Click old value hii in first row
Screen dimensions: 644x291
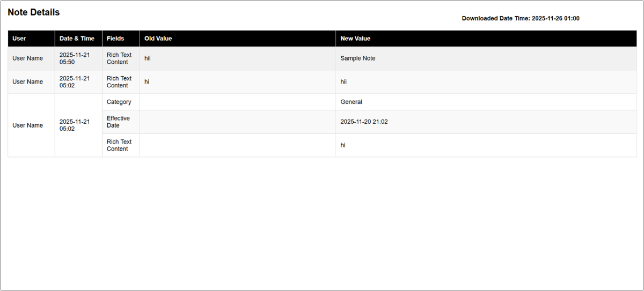[x=148, y=58]
